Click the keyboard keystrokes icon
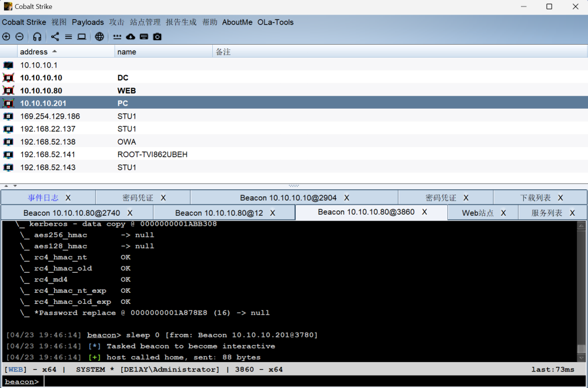Screen dimensions: 588x388 pyautogui.click(x=143, y=36)
